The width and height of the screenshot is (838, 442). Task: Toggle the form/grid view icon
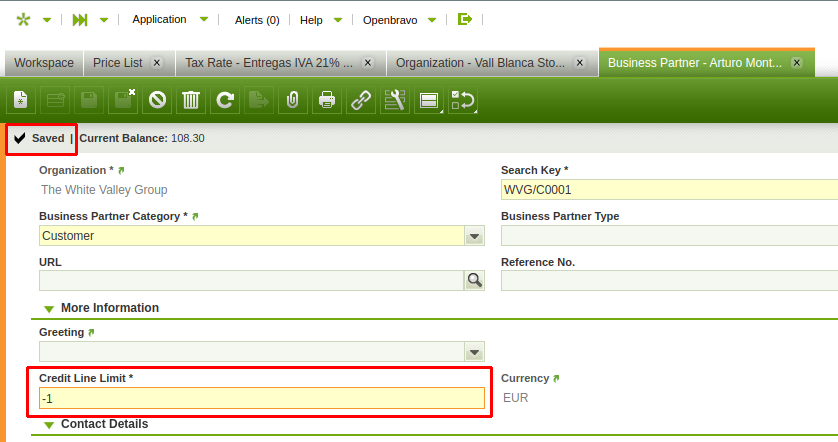428,100
